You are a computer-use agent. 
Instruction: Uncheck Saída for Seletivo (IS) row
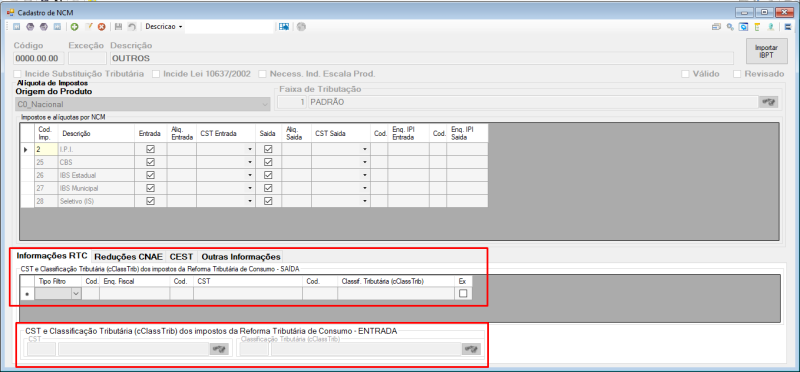pyautogui.click(x=268, y=201)
